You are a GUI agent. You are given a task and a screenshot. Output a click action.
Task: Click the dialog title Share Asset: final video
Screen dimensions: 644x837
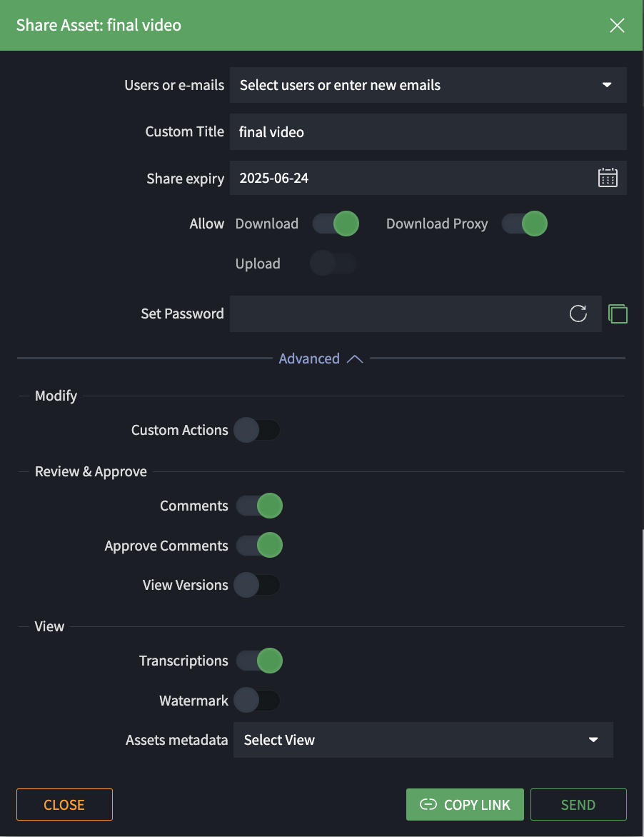pyautogui.click(x=99, y=25)
